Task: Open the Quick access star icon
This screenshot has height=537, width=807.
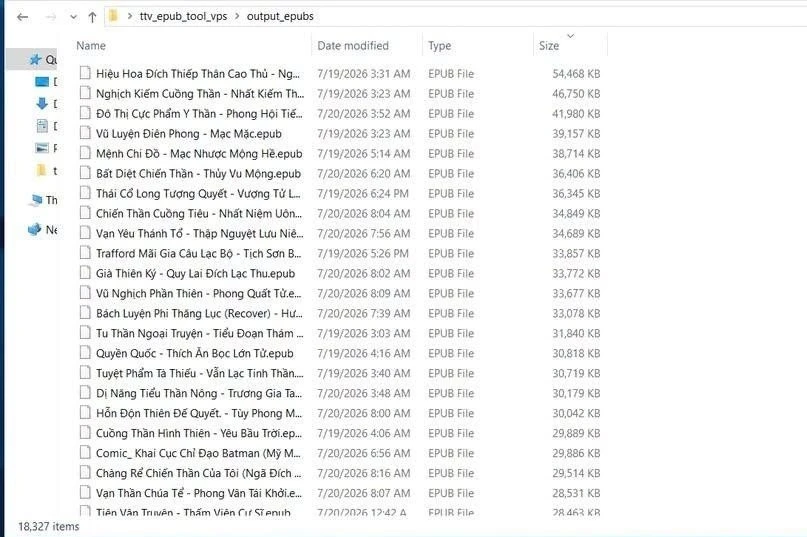Action: coord(35,60)
